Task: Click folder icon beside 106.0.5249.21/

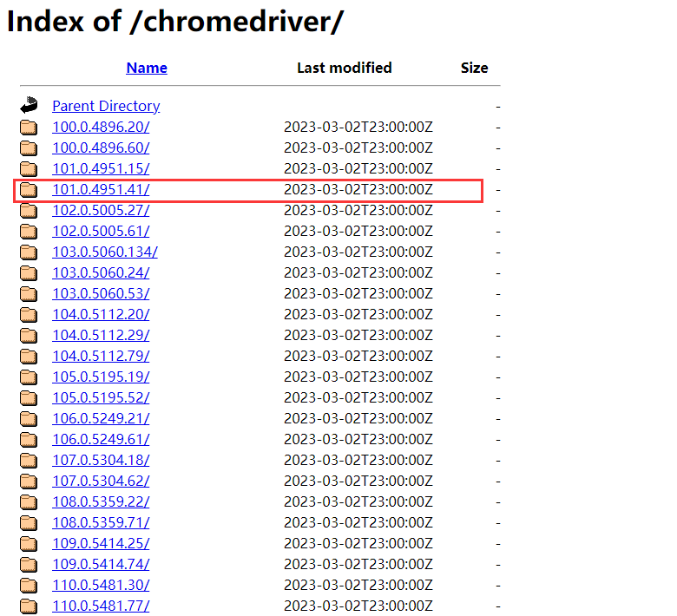Action: (x=29, y=419)
